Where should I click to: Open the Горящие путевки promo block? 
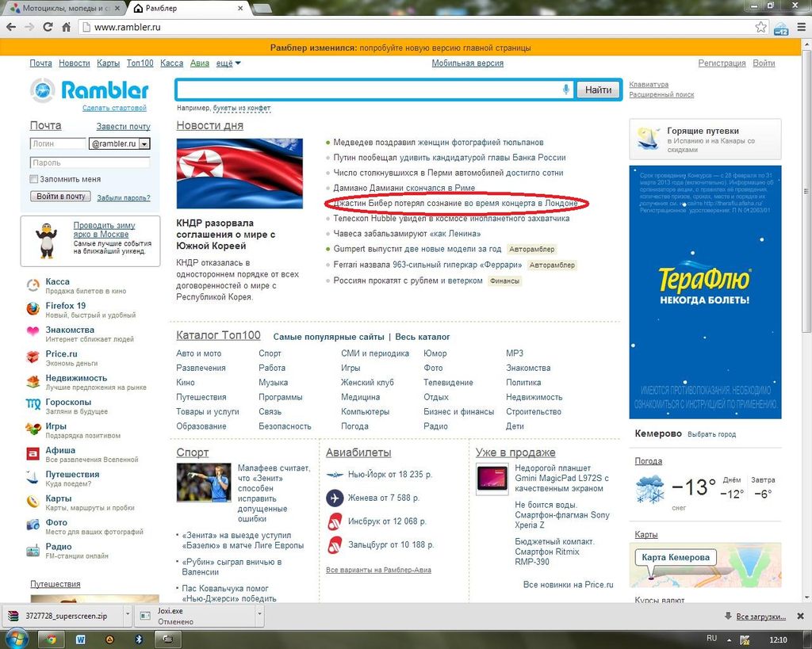click(x=705, y=139)
